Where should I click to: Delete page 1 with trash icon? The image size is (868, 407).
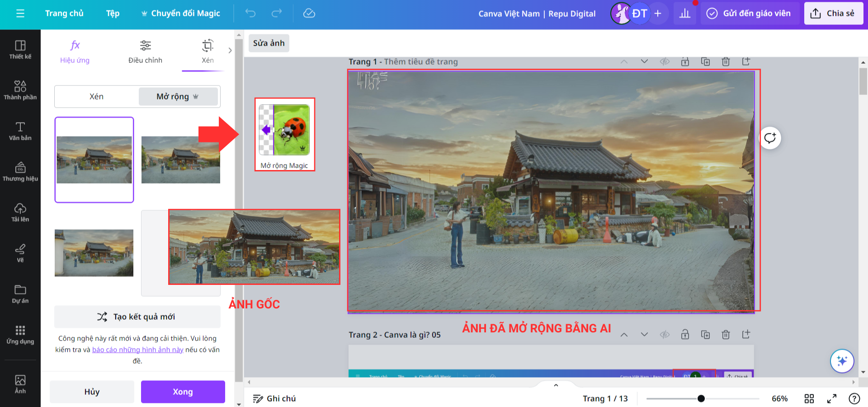click(x=726, y=62)
